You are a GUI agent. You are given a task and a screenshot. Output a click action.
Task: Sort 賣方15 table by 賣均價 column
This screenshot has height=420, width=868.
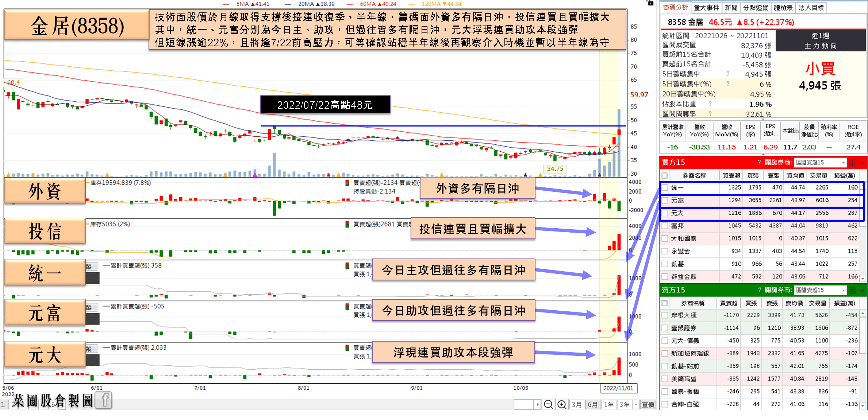[x=794, y=303]
